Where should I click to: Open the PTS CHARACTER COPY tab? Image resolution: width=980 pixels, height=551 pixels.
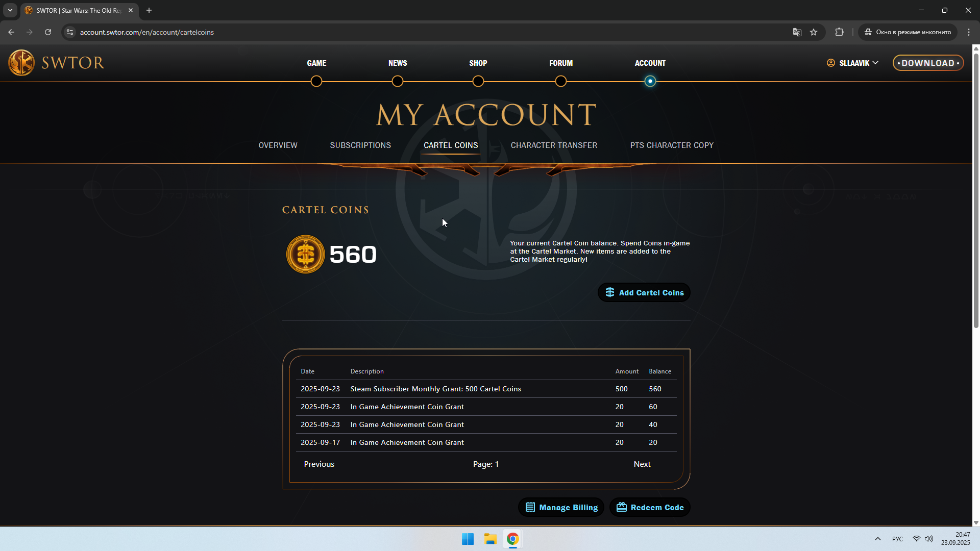(x=672, y=145)
